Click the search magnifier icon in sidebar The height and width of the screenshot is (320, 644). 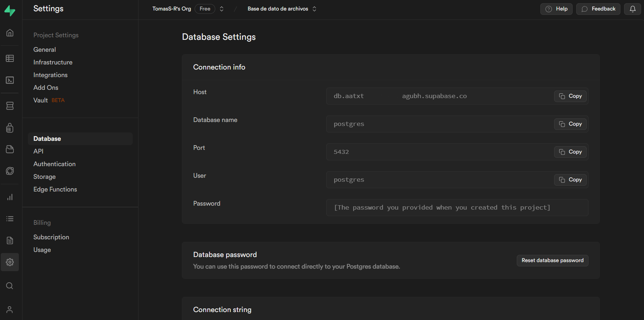10,286
